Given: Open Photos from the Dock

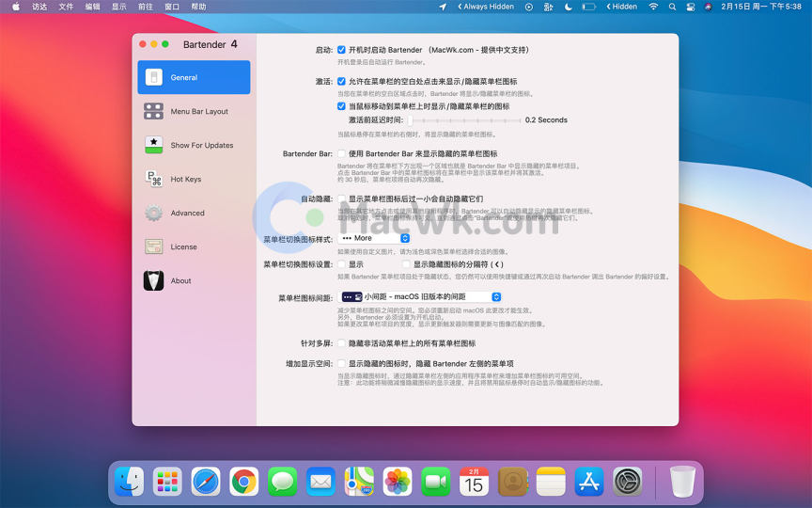Looking at the screenshot, I should tap(398, 482).
